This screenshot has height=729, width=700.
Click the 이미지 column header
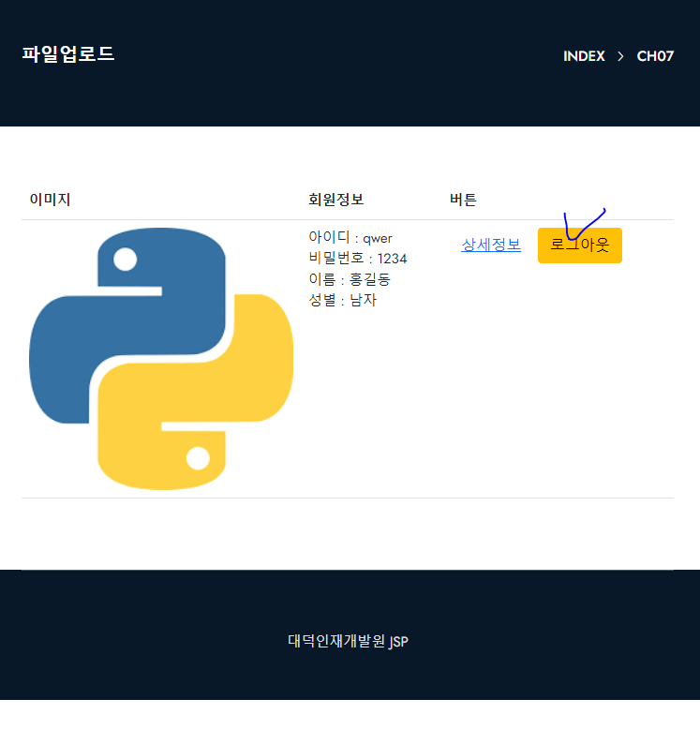tap(51, 200)
